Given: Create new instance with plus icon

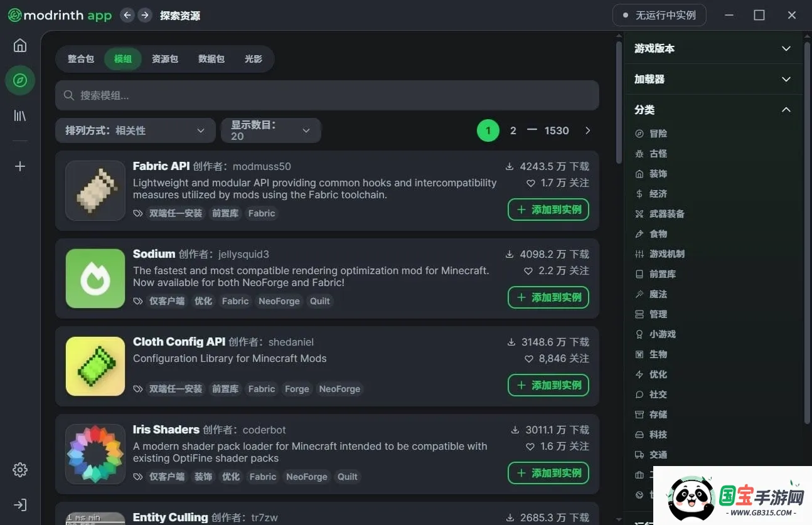Looking at the screenshot, I should point(20,166).
